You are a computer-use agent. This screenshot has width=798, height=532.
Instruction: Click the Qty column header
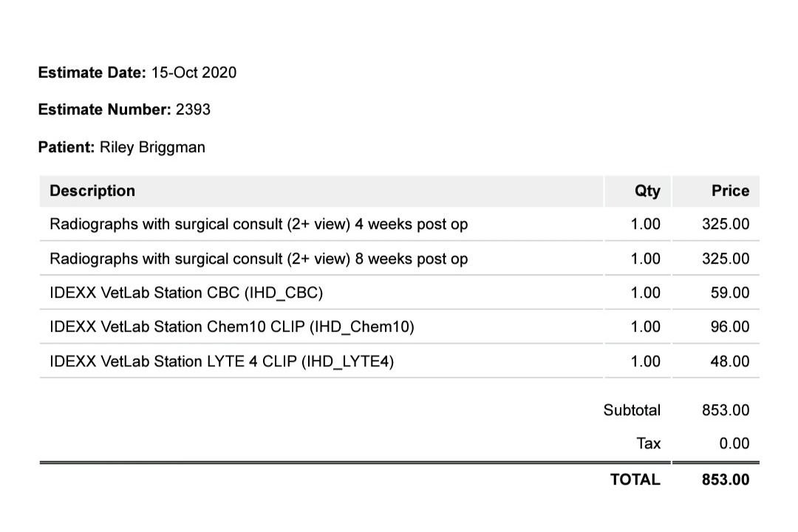pyautogui.click(x=647, y=191)
